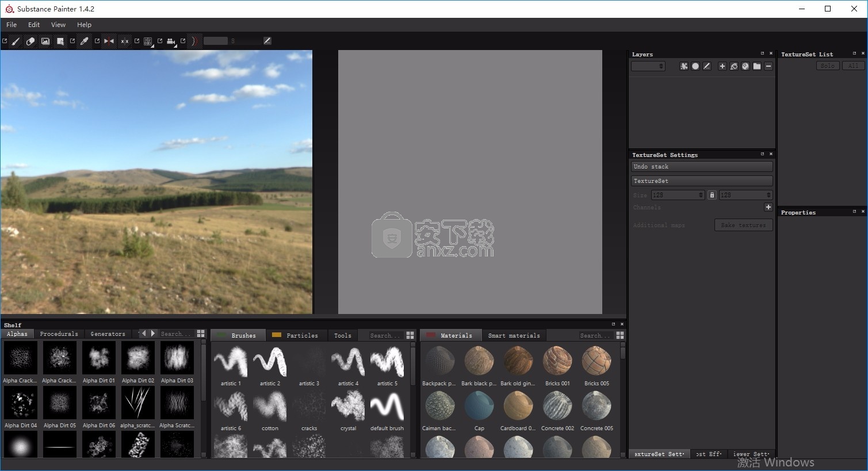Remove layer with the minus icon

tap(768, 66)
